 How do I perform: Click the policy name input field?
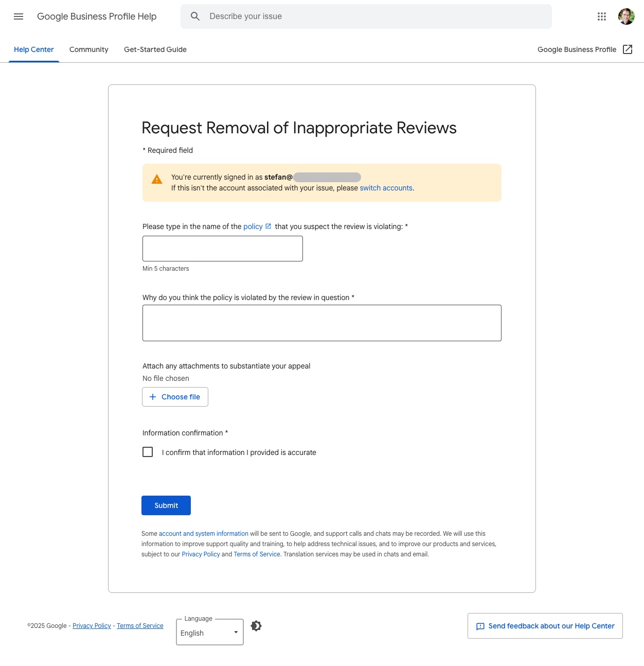tap(223, 249)
